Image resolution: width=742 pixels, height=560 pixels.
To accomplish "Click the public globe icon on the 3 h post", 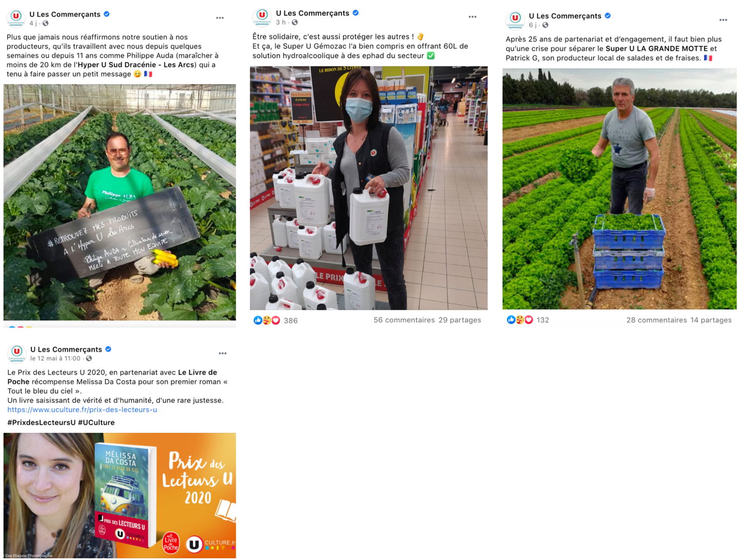I will 294,22.
